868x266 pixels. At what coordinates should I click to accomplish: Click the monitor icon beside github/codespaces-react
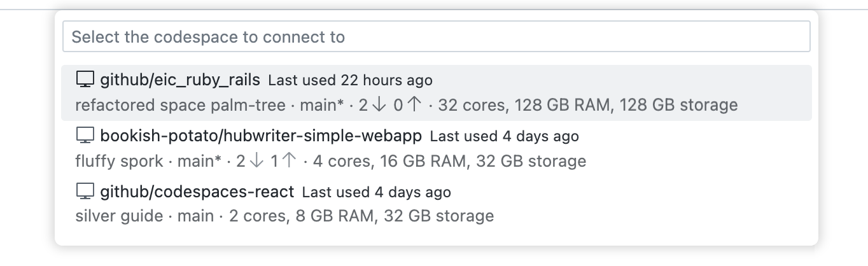[x=85, y=192]
